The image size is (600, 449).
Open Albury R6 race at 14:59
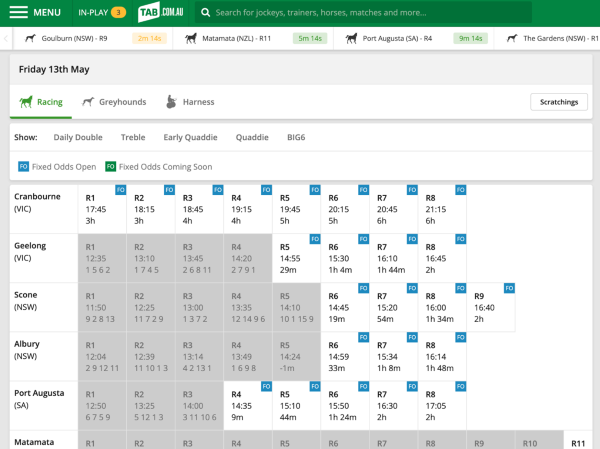pos(345,356)
